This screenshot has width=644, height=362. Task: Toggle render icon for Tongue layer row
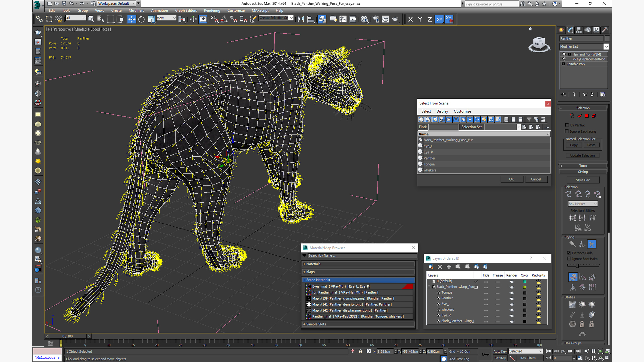(512, 293)
